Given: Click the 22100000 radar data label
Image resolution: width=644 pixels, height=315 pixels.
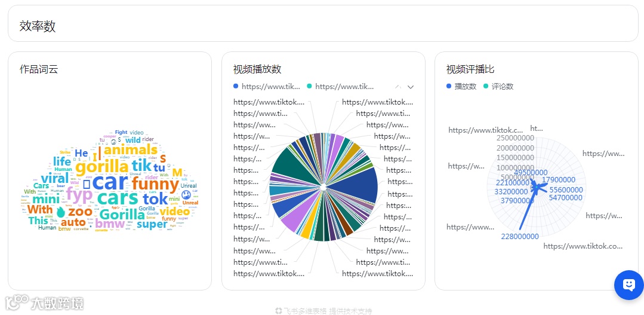Looking at the screenshot, I should [513, 182].
